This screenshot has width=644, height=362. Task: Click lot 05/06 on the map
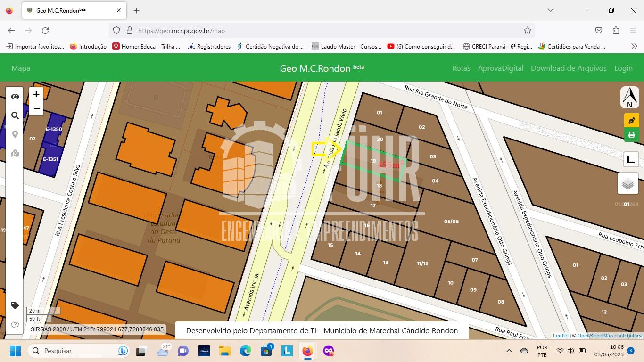click(451, 222)
